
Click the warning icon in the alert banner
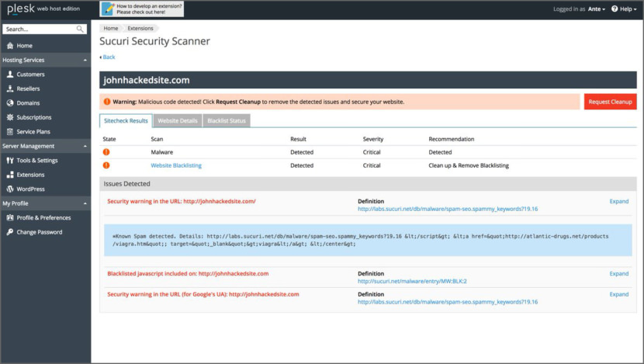coord(107,102)
